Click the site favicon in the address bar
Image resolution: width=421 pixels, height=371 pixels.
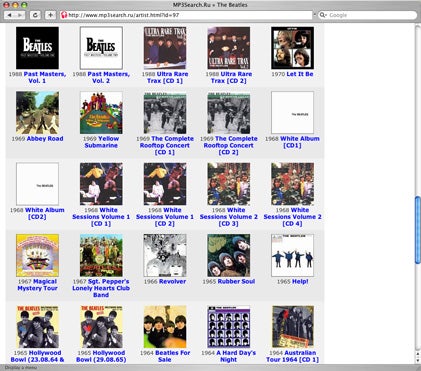(64, 15)
